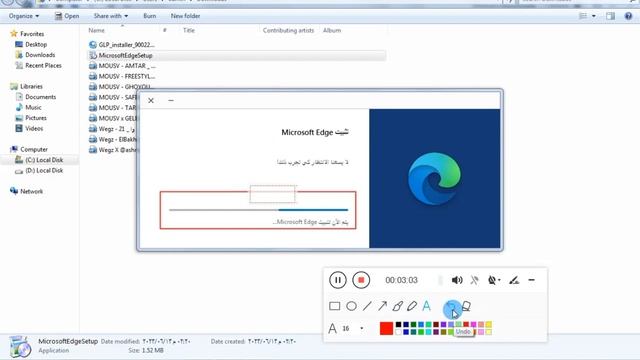The width and height of the screenshot is (640, 360).
Task: Stop the screen recording
Action: point(361,280)
